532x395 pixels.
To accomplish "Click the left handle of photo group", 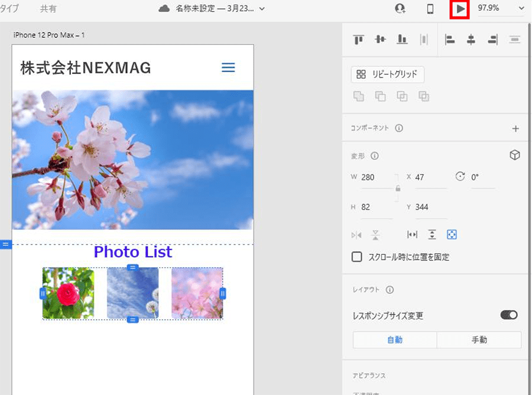I will (x=43, y=293).
